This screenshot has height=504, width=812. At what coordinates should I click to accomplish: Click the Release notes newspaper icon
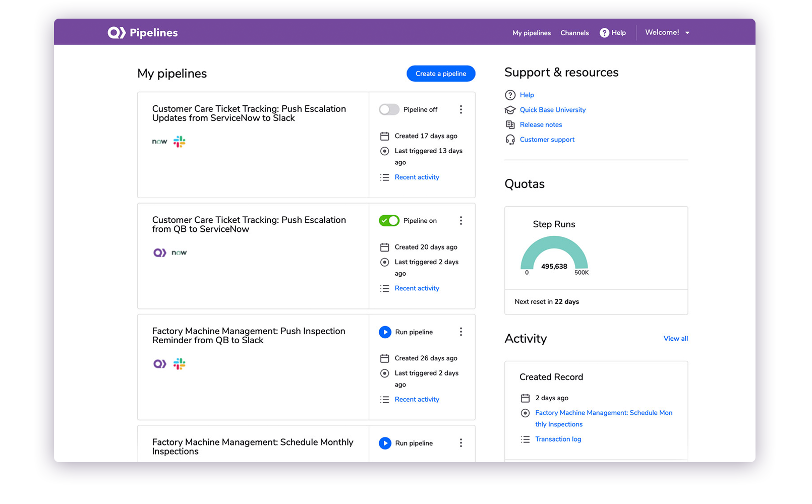pos(510,124)
